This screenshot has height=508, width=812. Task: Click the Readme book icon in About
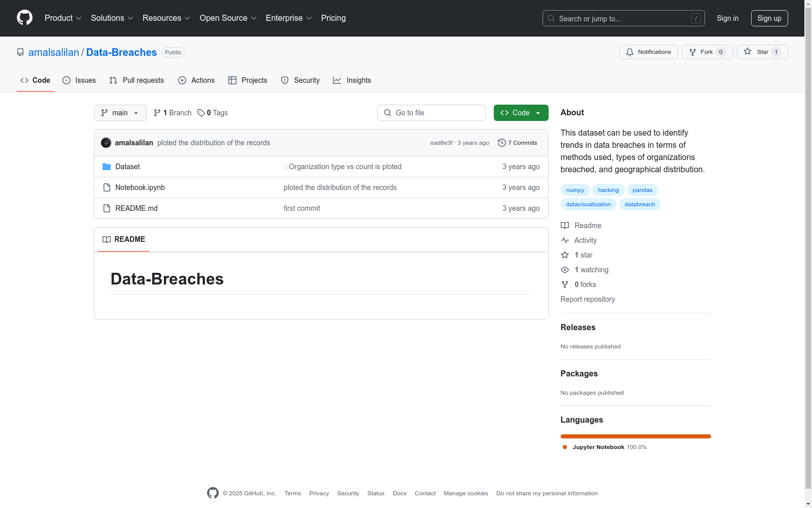point(565,226)
